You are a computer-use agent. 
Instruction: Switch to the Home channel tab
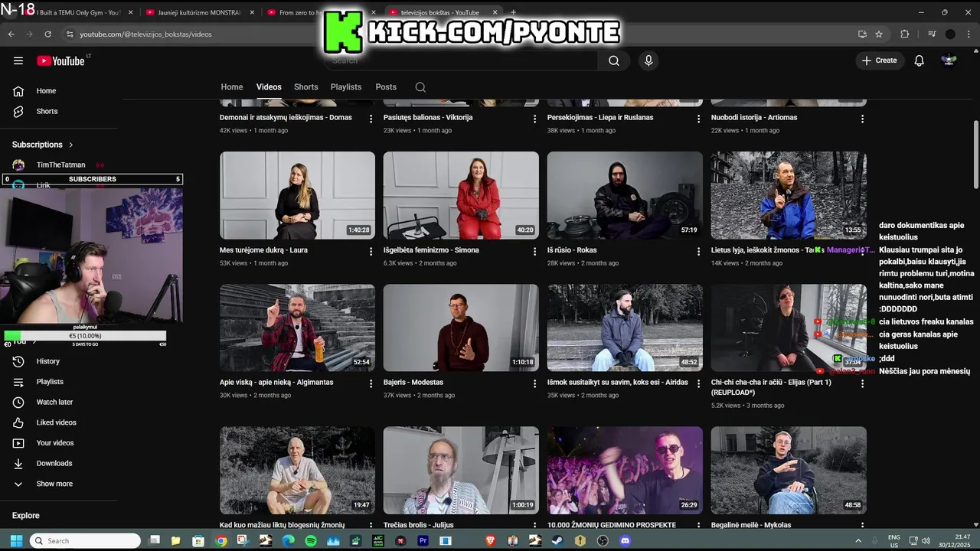pyautogui.click(x=232, y=87)
